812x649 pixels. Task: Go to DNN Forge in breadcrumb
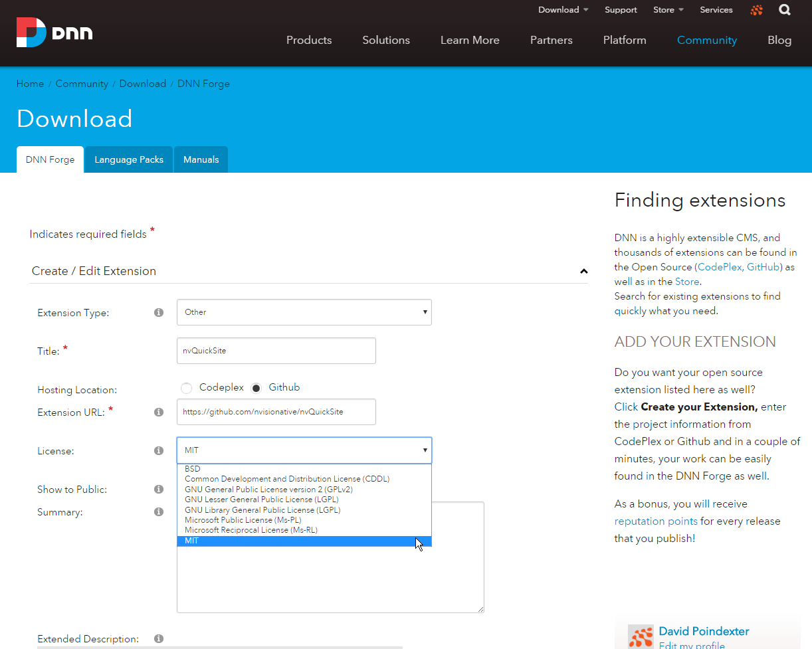coord(203,84)
